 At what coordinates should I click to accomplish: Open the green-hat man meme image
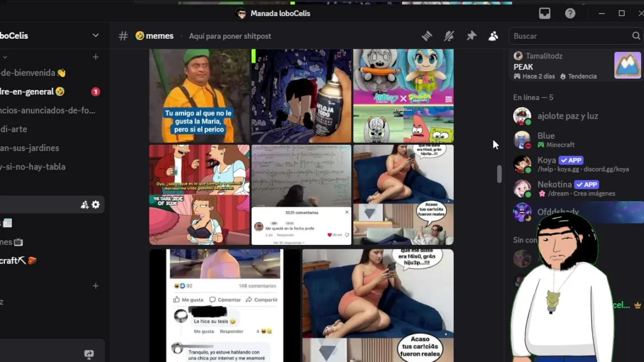pyautogui.click(x=199, y=96)
